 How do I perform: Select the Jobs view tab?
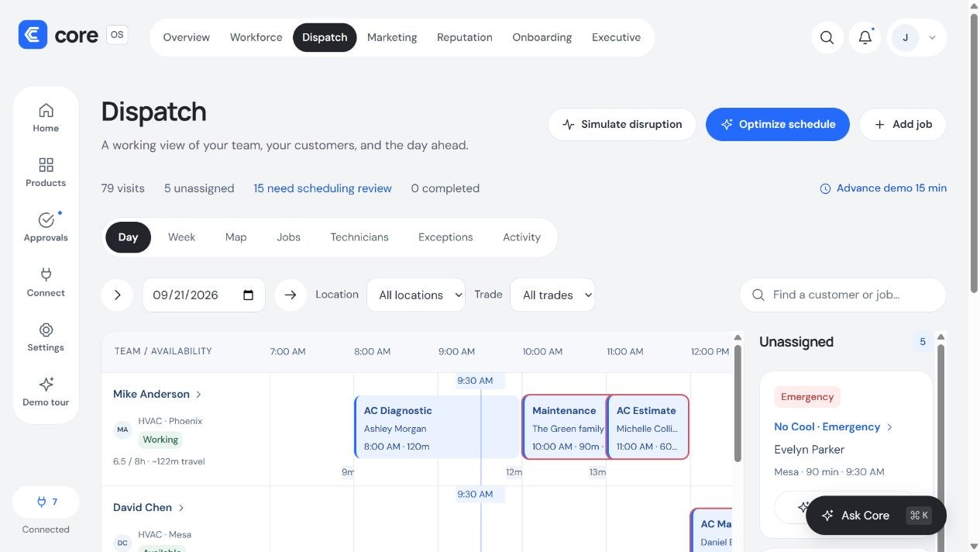[x=288, y=237]
